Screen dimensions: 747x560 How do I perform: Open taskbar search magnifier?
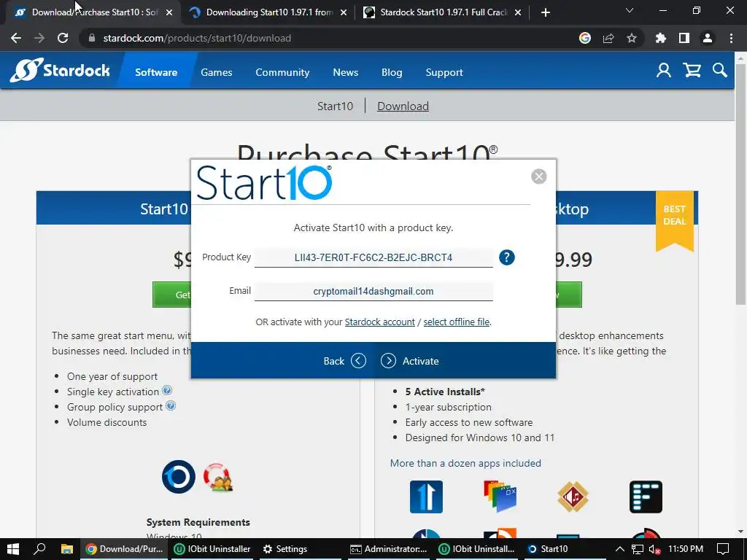click(x=39, y=549)
